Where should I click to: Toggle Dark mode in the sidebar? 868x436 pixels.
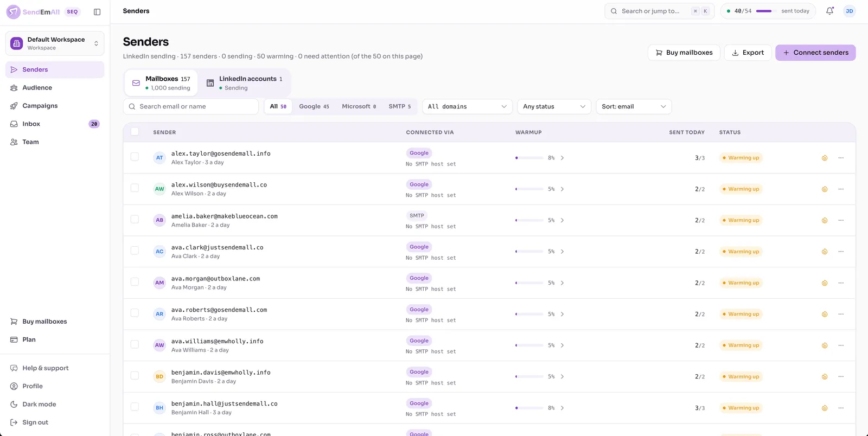[55, 405]
